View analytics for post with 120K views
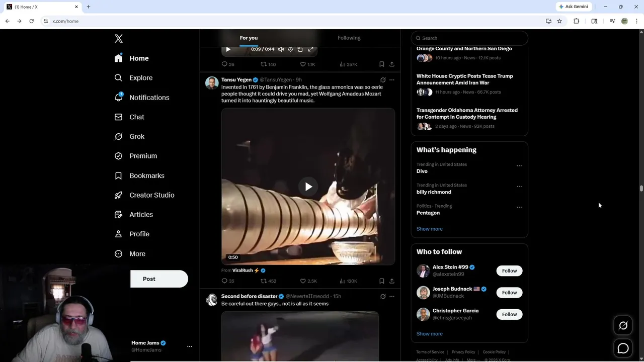Screen dimensions: 644x362 [348, 281]
